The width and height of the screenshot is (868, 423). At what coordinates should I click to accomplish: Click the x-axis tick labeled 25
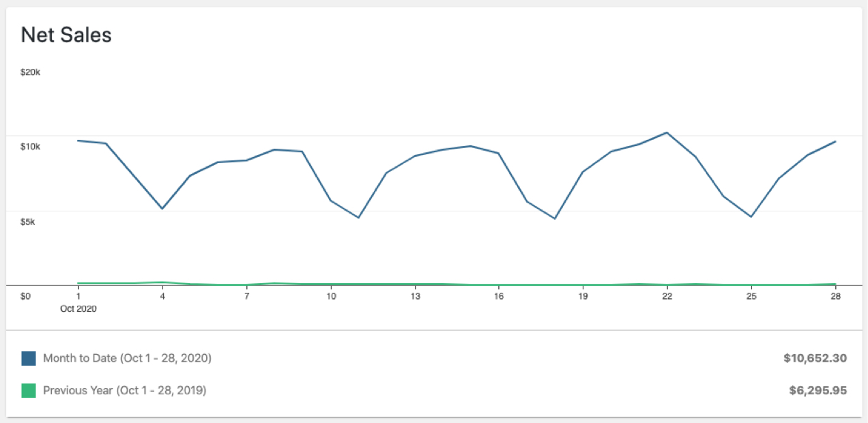pyautogui.click(x=751, y=296)
